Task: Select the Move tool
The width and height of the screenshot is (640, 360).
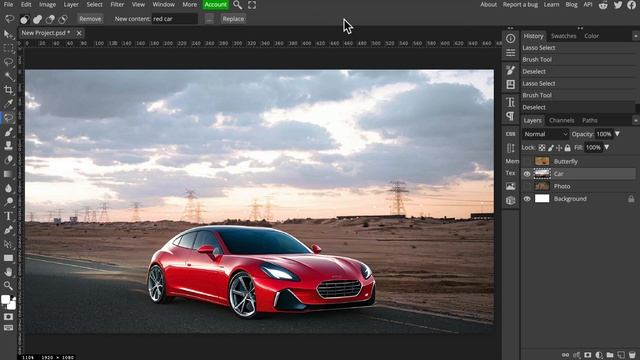Action: [x=8, y=34]
